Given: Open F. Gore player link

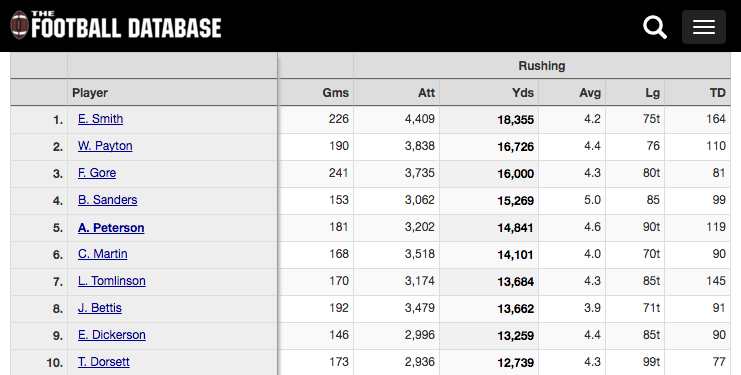Looking at the screenshot, I should 97,173.
